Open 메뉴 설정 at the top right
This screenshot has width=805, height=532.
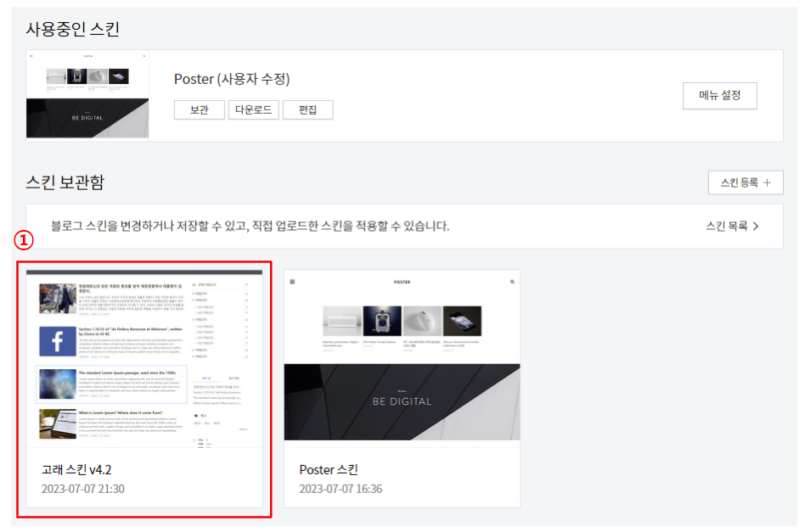pyautogui.click(x=719, y=95)
